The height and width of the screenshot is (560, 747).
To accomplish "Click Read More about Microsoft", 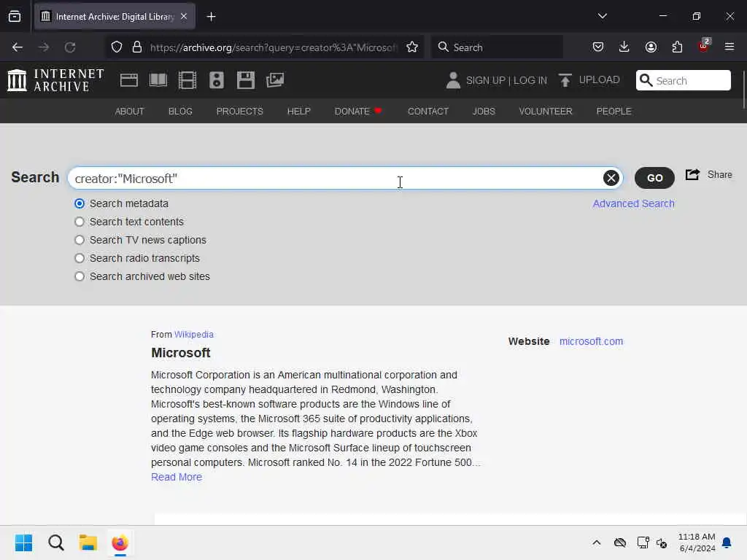I will 177,477.
